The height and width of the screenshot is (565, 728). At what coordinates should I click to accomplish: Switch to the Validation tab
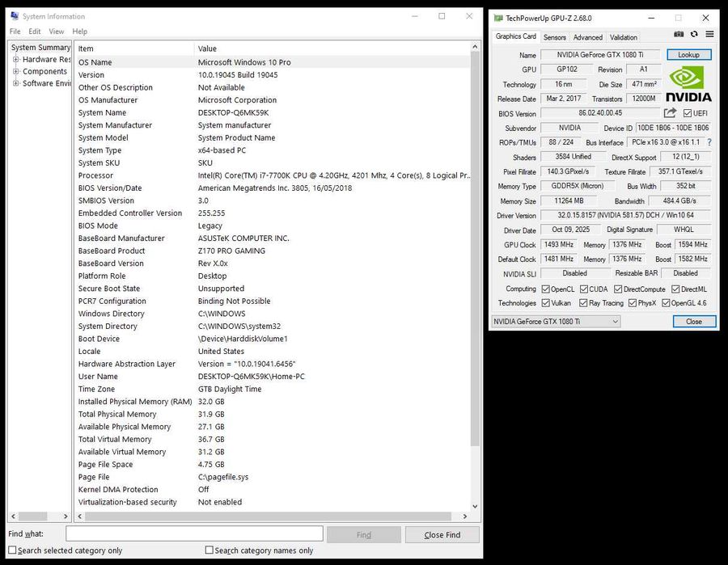(x=624, y=37)
